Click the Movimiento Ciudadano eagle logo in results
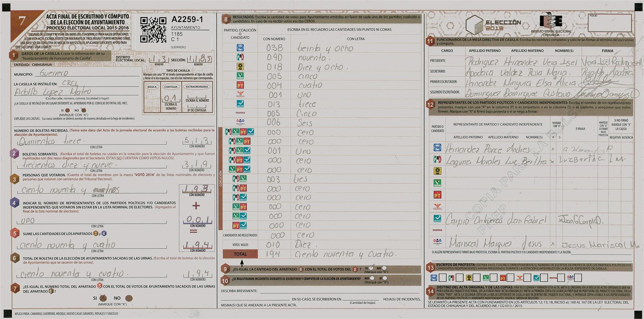This screenshot has width=644, height=319. point(240,95)
